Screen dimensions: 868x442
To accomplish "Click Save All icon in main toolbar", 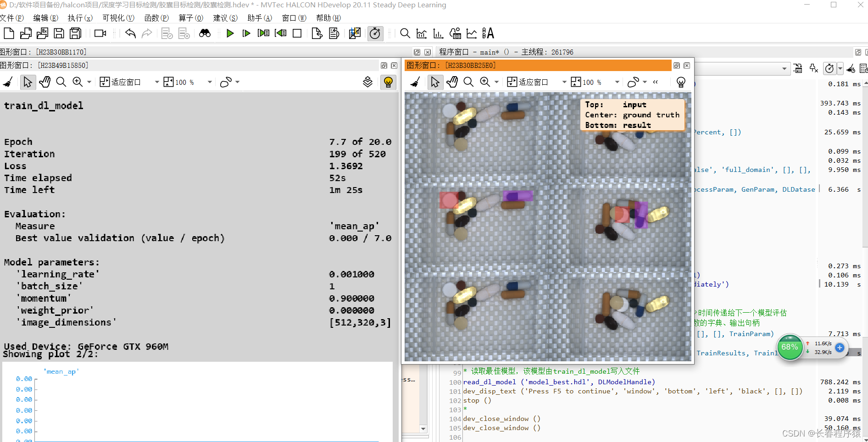I will point(75,33).
